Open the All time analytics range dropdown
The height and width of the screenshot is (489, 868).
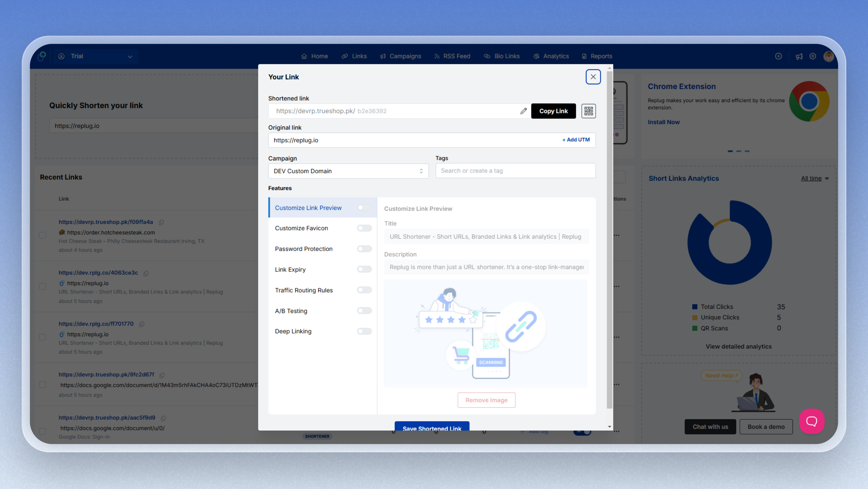click(x=815, y=178)
